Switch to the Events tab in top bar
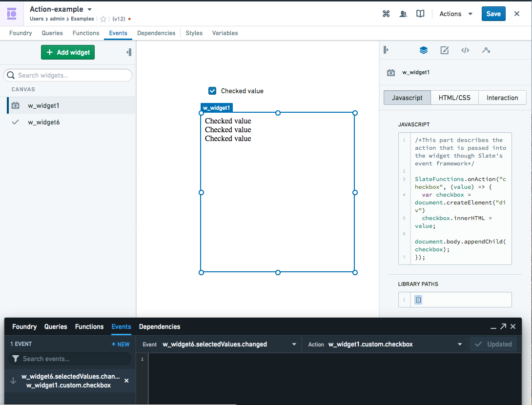This screenshot has height=405, width=532. pos(118,33)
